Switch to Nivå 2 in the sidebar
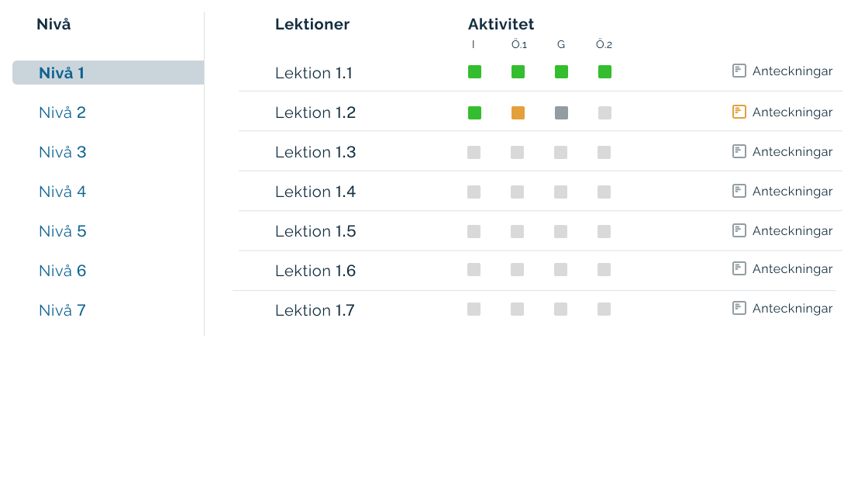868x484 pixels. [x=62, y=112]
